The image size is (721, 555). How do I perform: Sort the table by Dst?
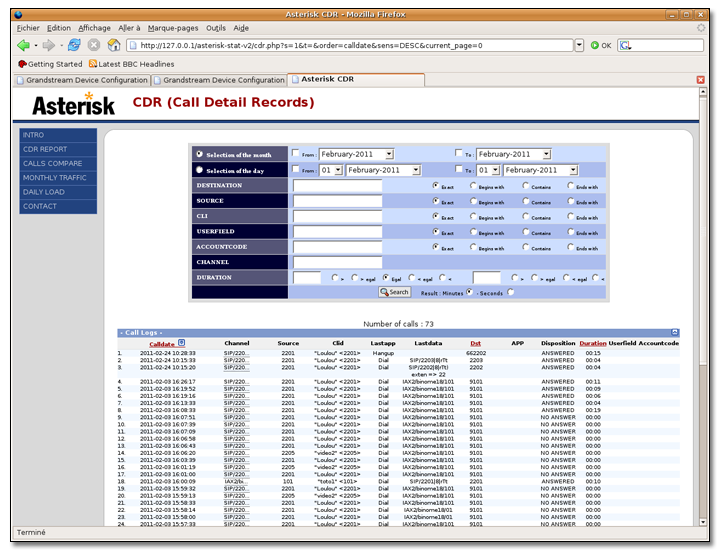click(475, 343)
